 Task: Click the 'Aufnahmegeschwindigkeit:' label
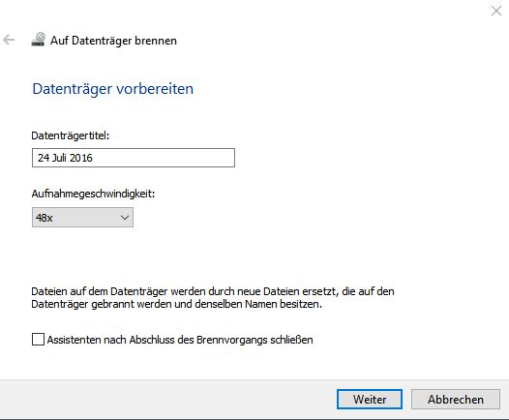(x=93, y=194)
